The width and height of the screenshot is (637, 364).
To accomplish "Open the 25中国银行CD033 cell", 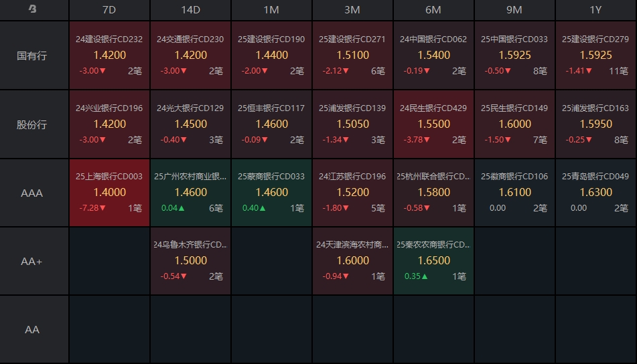I will (x=514, y=55).
